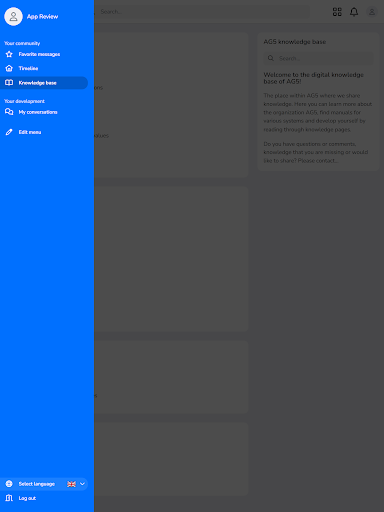Click the 'Your development' section heading
This screenshot has width=384, height=512.
tap(24, 101)
